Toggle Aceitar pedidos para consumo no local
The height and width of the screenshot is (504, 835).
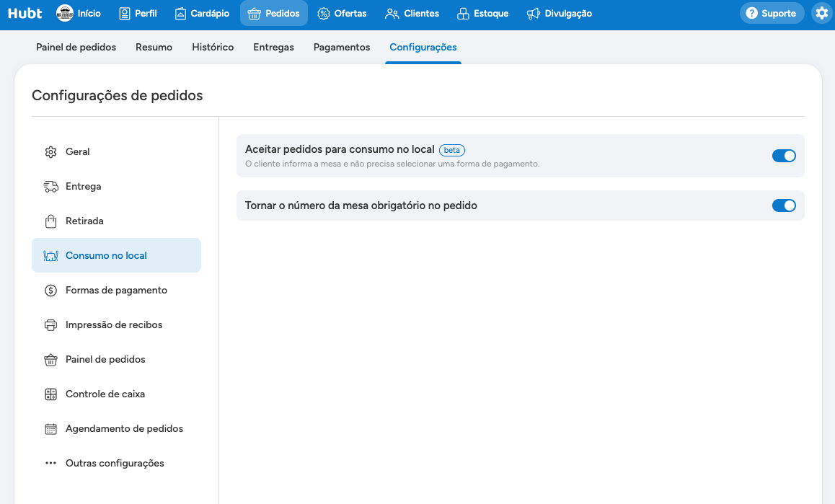[x=784, y=156]
